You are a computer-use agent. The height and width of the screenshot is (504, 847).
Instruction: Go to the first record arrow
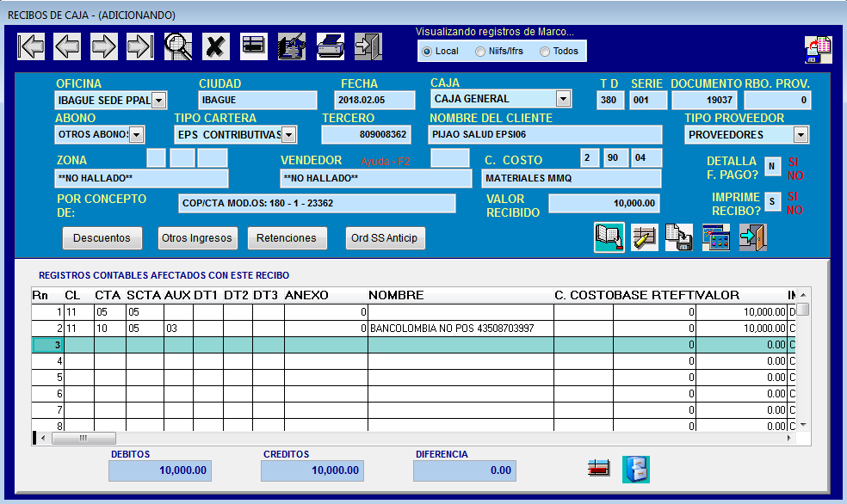point(31,46)
